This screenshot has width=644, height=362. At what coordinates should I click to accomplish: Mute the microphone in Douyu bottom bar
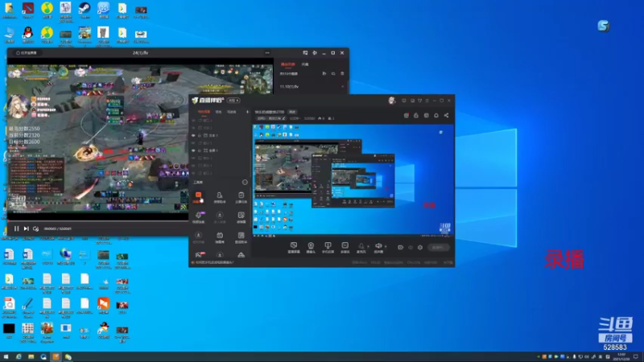[x=361, y=247]
